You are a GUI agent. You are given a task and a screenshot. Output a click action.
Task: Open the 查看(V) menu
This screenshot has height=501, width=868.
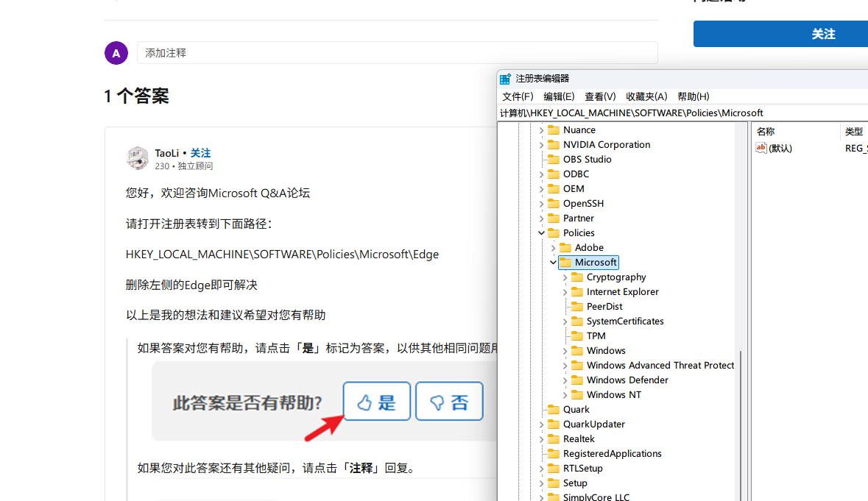(x=600, y=96)
